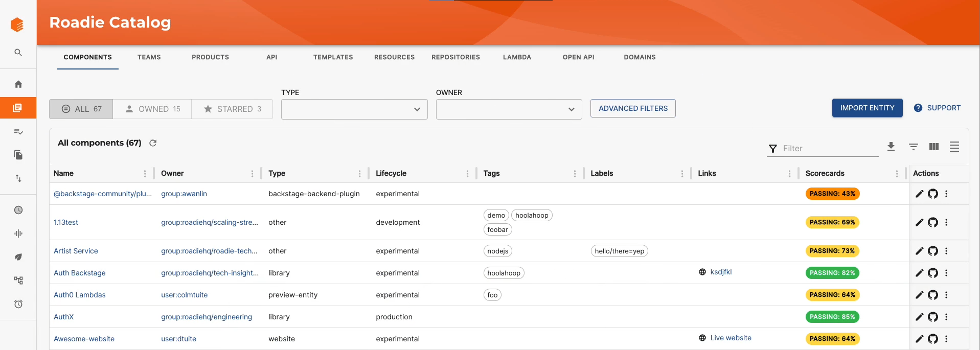Viewport: 980px width, 350px height.
Task: Open the clock sidebar icon
Action: pyautogui.click(x=18, y=210)
